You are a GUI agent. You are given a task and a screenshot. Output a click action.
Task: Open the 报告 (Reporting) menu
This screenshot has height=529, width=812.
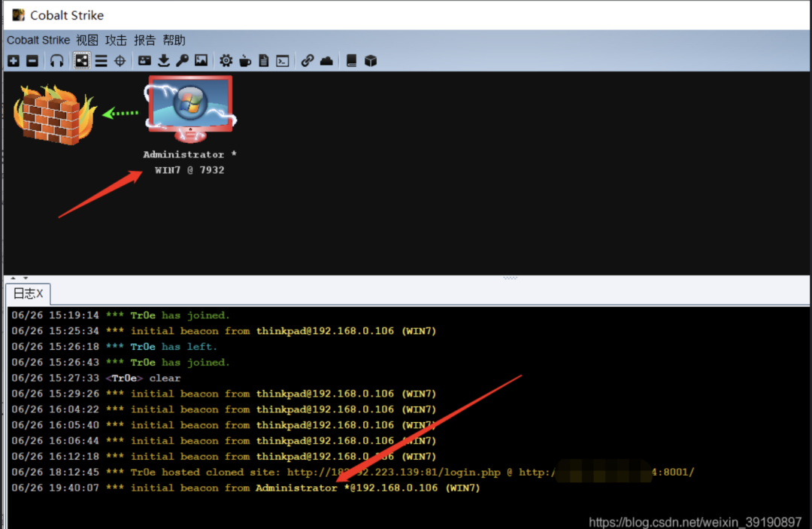tap(144, 41)
